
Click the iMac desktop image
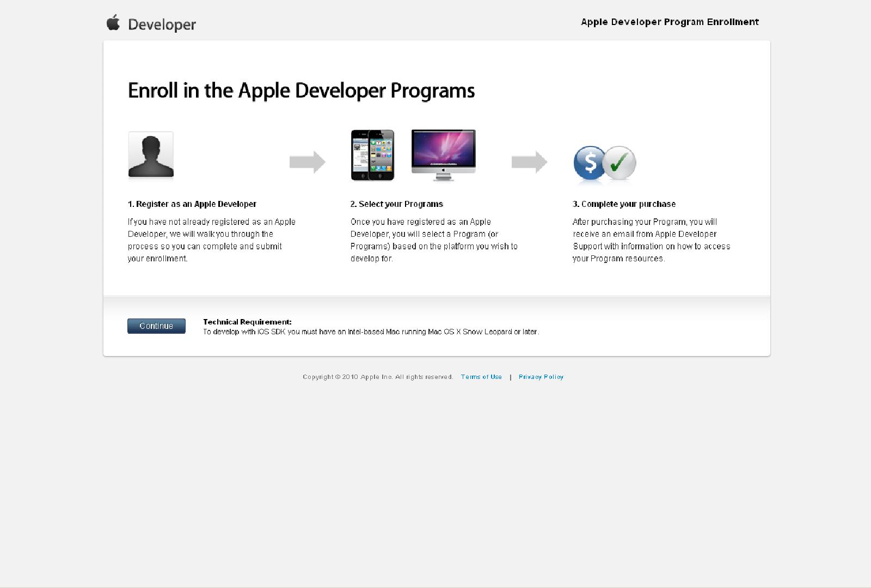[444, 155]
